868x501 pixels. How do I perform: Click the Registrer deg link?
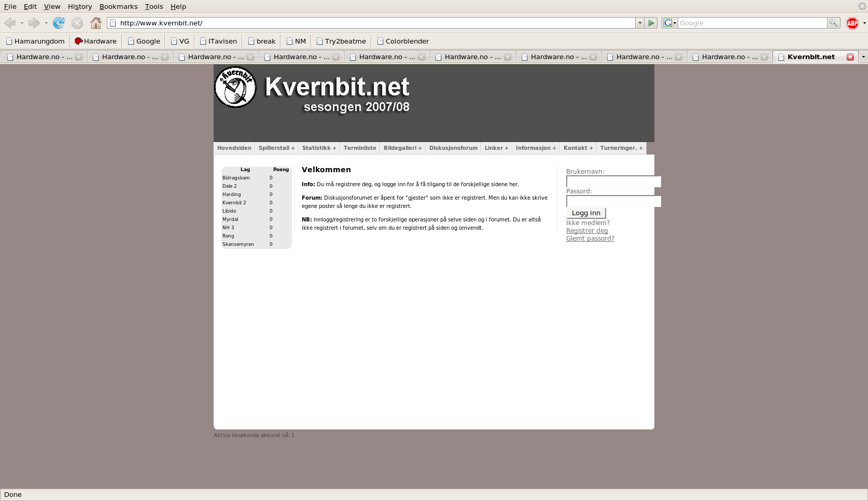pyautogui.click(x=587, y=231)
